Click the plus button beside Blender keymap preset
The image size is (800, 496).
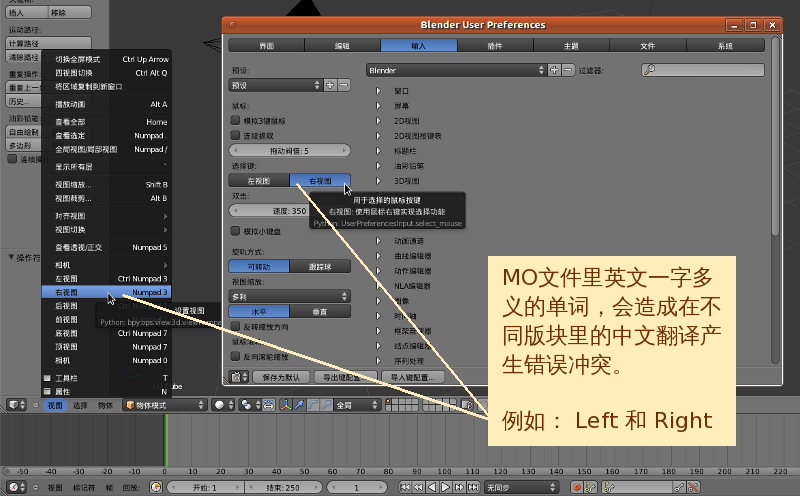(554, 70)
